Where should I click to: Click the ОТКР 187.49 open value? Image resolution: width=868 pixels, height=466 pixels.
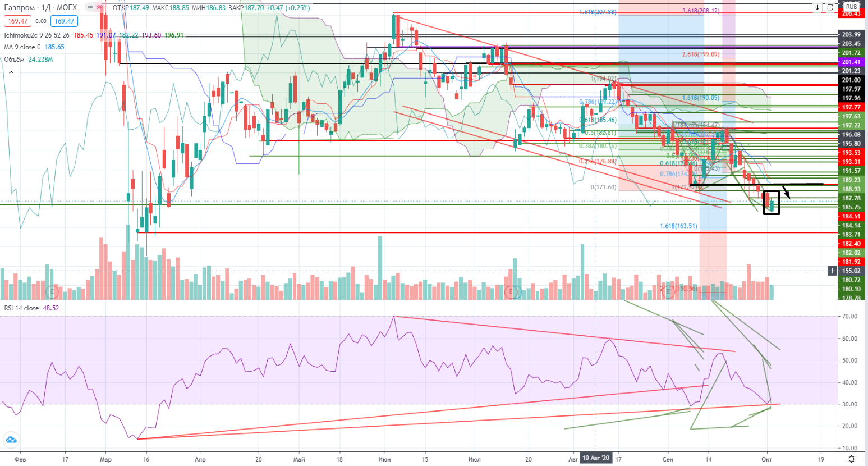131,8
